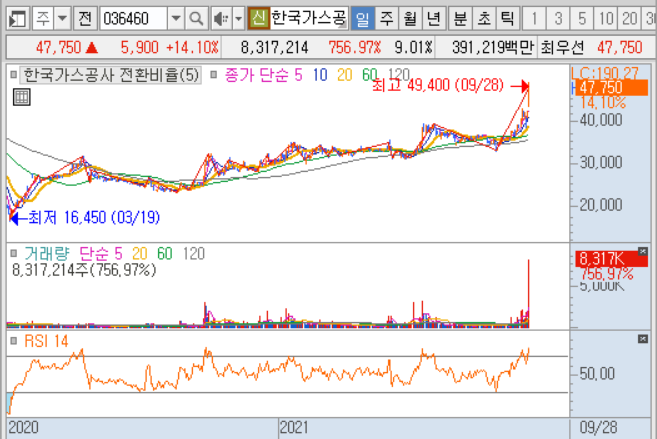
Task: Toggle checkbox beside 종가 단순 moving averages
Action: click(x=214, y=75)
